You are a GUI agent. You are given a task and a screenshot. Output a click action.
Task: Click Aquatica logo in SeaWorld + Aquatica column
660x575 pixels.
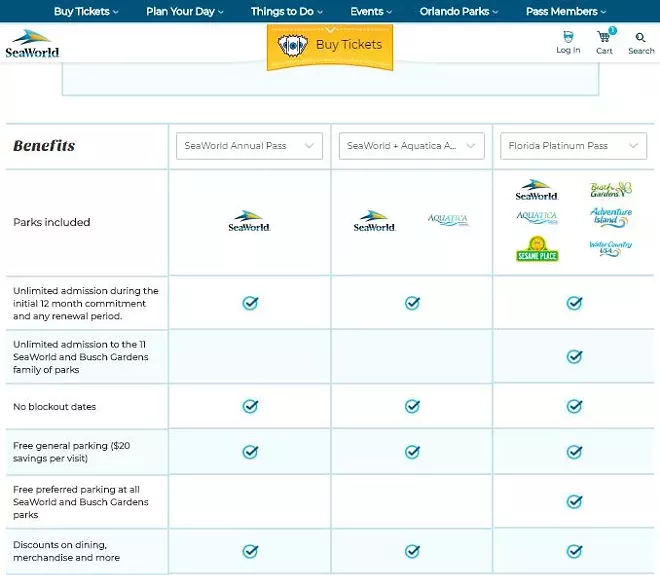click(x=448, y=220)
